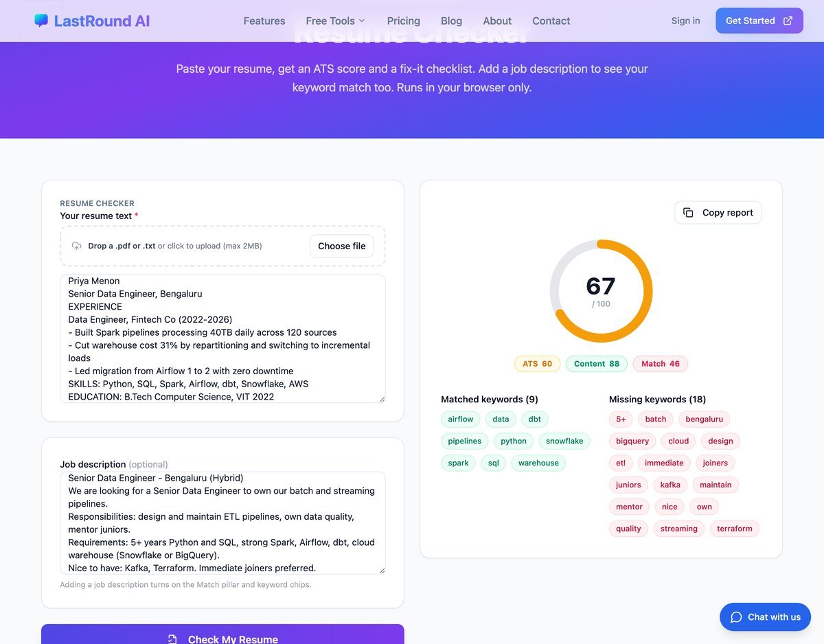
Task: Open the Features menu item
Action: pyautogui.click(x=264, y=21)
